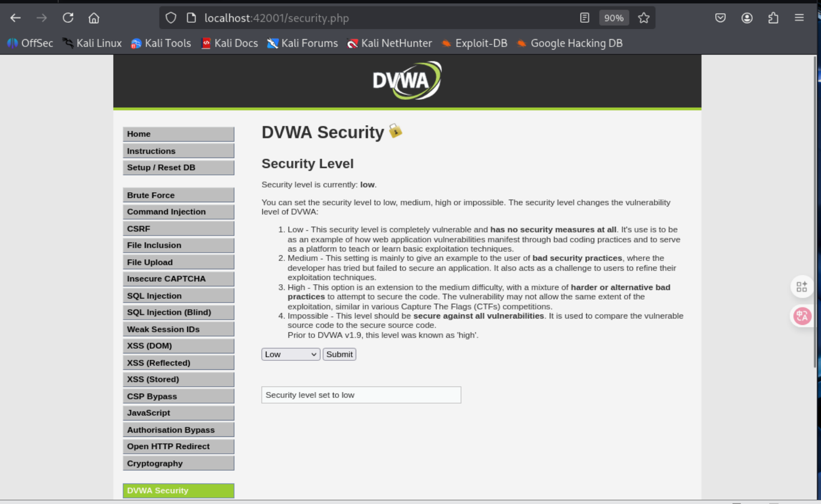Screen dimensions: 821x504
Task: Click the 'Security Level' heading
Action: click(x=308, y=164)
